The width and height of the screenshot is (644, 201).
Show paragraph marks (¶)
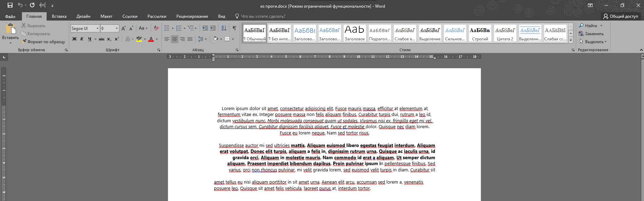point(234,29)
